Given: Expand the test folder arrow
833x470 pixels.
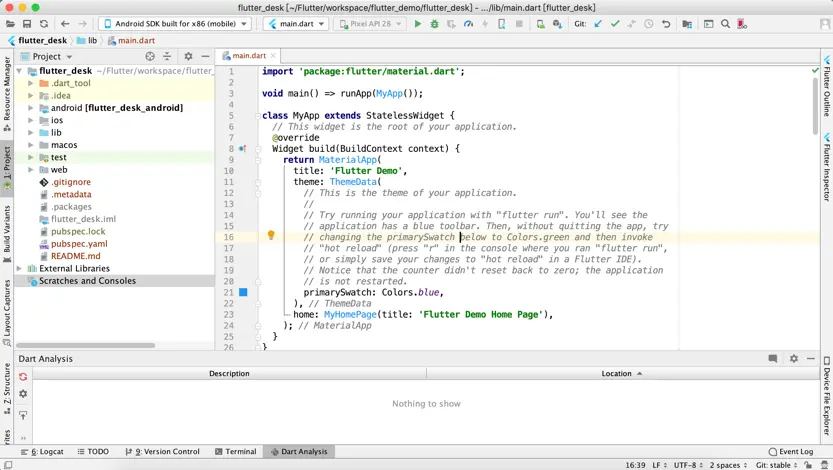Looking at the screenshot, I should point(31,157).
